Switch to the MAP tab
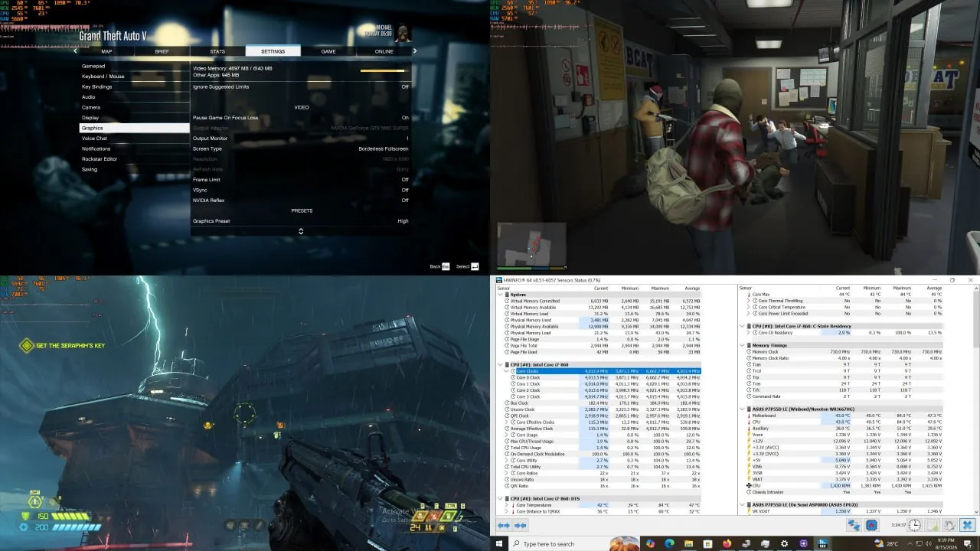 click(x=107, y=51)
